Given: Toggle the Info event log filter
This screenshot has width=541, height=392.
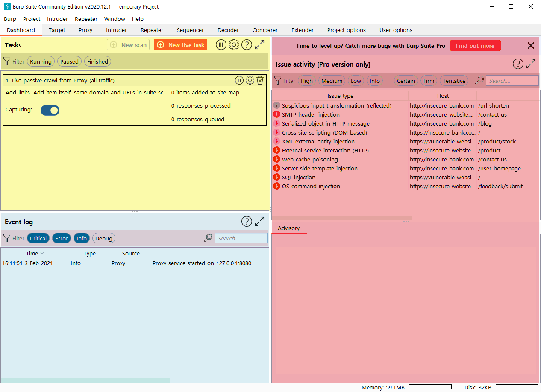Looking at the screenshot, I should pos(82,238).
